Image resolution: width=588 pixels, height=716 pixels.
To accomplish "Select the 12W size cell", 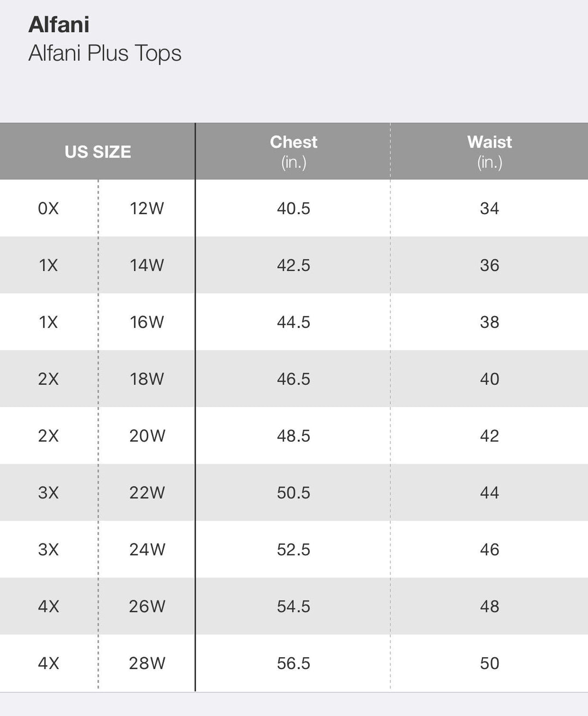I will pos(147,208).
